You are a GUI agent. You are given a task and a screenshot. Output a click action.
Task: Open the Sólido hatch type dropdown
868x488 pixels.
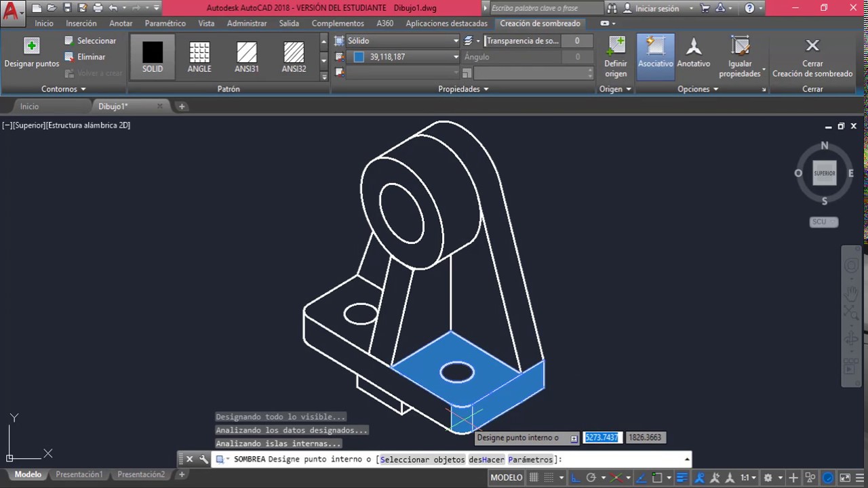click(403, 41)
